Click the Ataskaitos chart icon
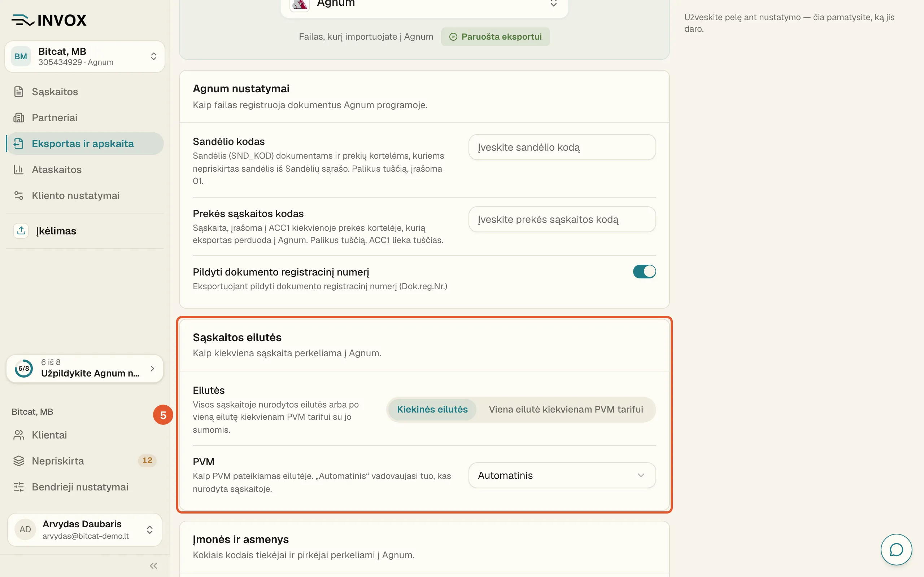The image size is (924, 577). tap(19, 169)
